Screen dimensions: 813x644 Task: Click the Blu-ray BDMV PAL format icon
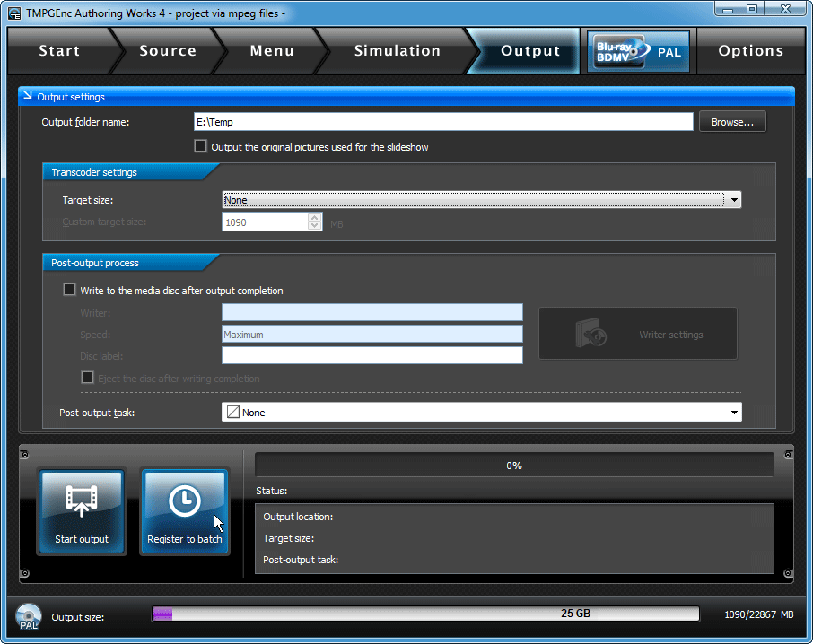point(638,51)
